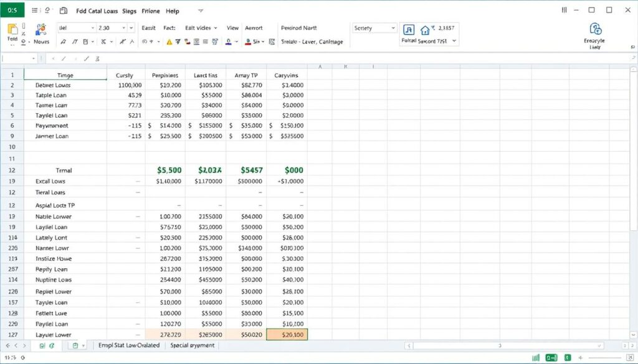The image size is (638, 364).
Task: Select cell Debrer Louas
Action: tap(65, 85)
